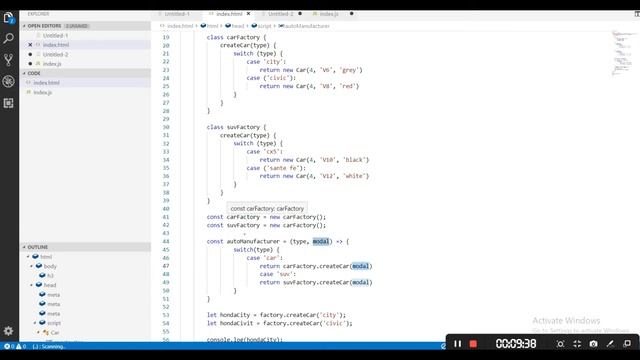Click the focus region icon in recorder bar
Screen dimensions: 640x360
point(560,344)
